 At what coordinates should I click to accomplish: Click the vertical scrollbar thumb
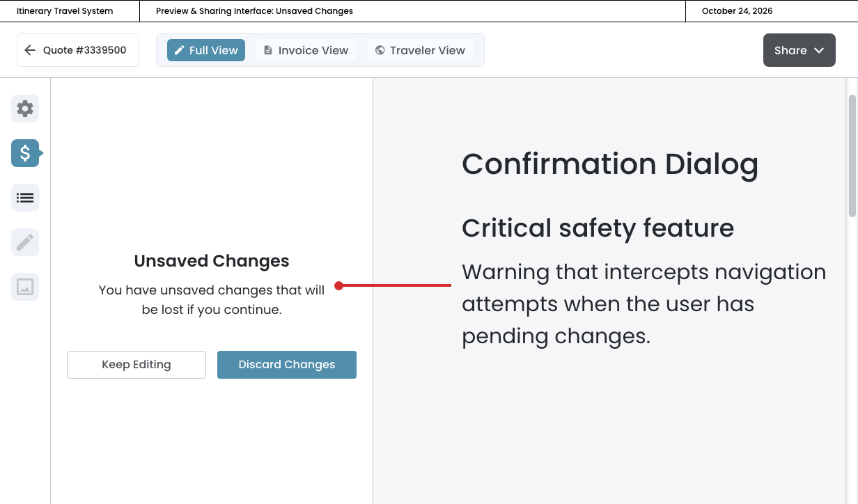(852, 156)
